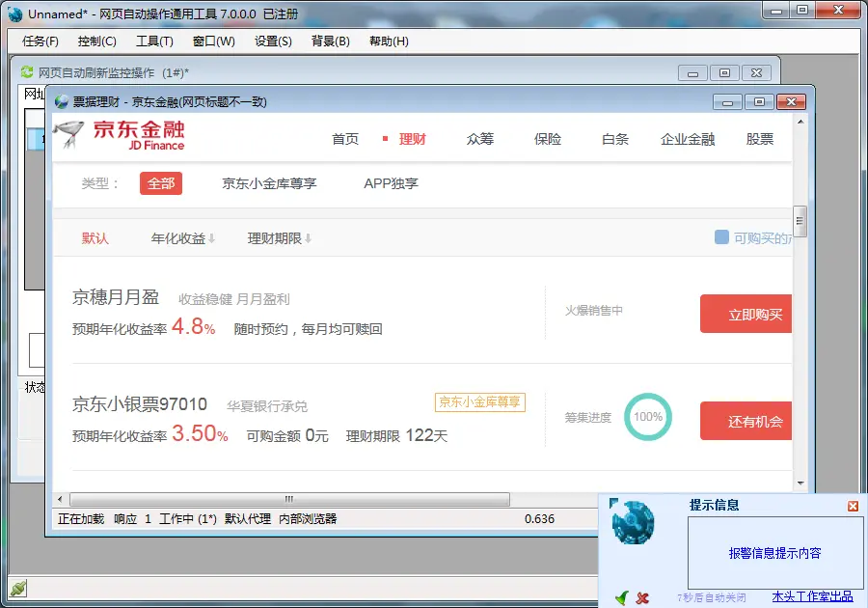Minimize the 票据理财 browser window

(x=727, y=102)
